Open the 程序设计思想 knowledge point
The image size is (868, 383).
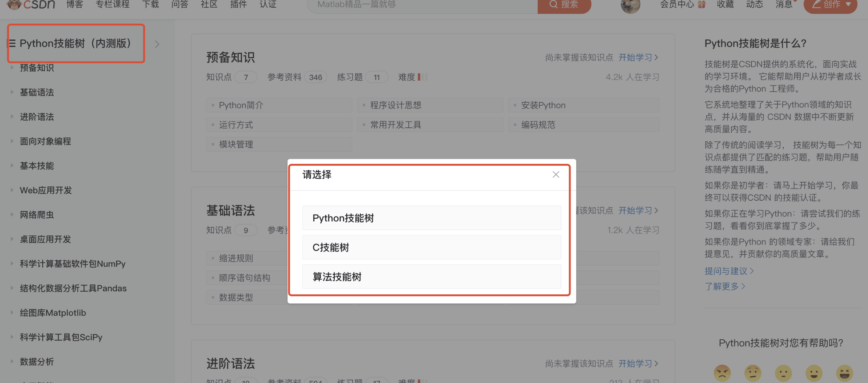[430, 105]
